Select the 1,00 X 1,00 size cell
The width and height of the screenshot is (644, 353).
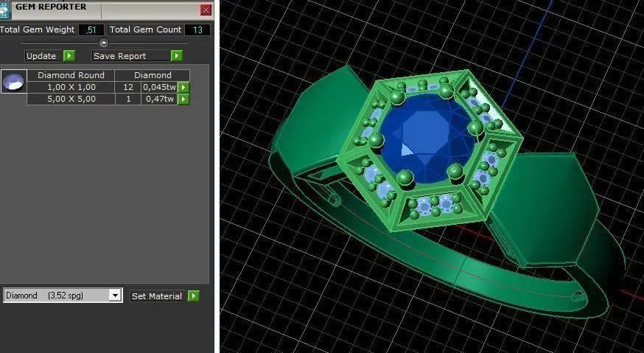pos(71,87)
